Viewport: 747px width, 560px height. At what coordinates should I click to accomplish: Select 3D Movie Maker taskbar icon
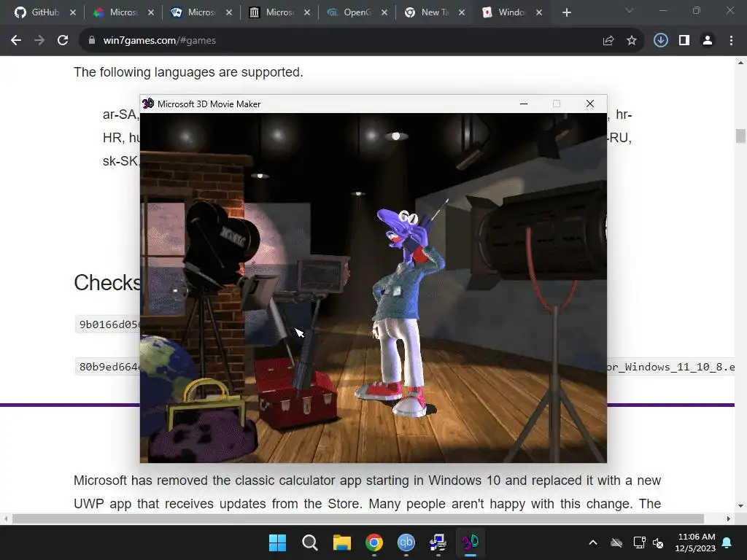click(x=471, y=542)
